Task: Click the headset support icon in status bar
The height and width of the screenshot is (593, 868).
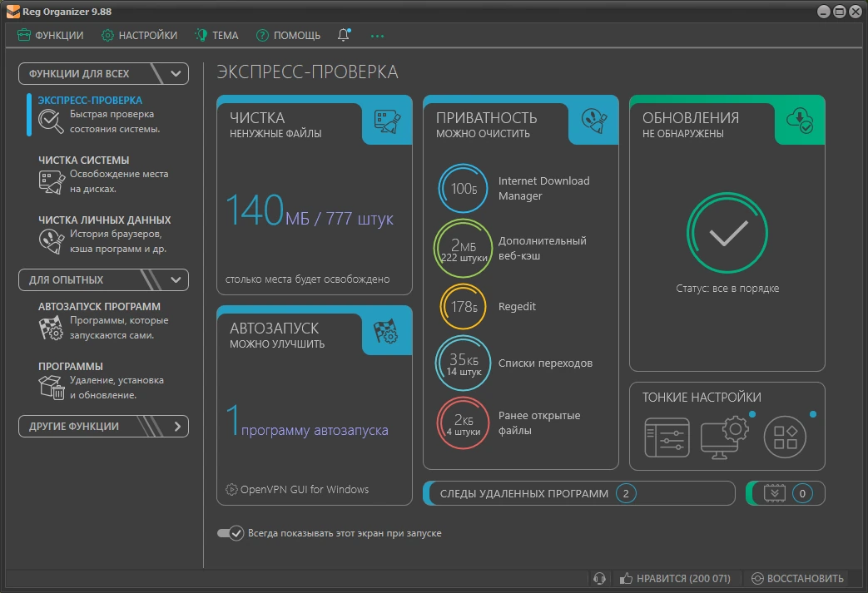Action: click(599, 579)
